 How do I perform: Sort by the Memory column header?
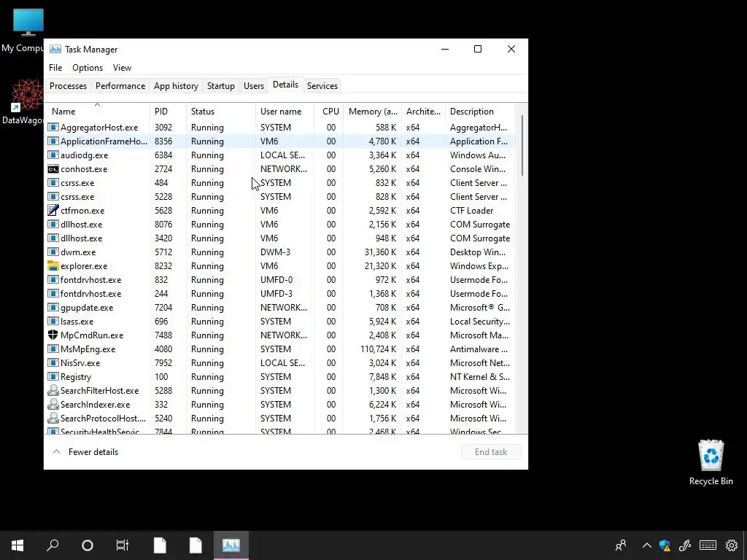(373, 112)
